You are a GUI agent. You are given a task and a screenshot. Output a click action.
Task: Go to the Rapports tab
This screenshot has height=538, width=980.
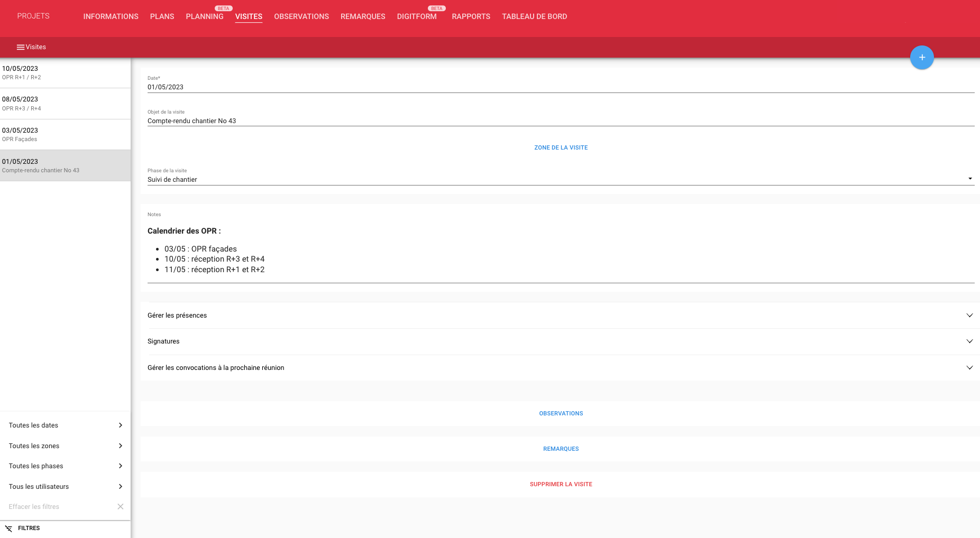[x=471, y=17]
